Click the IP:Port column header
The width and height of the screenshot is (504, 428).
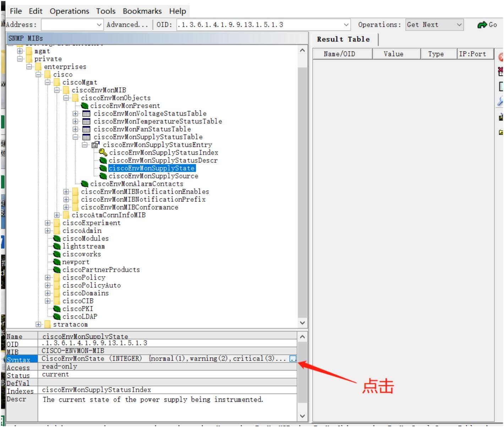tap(475, 54)
